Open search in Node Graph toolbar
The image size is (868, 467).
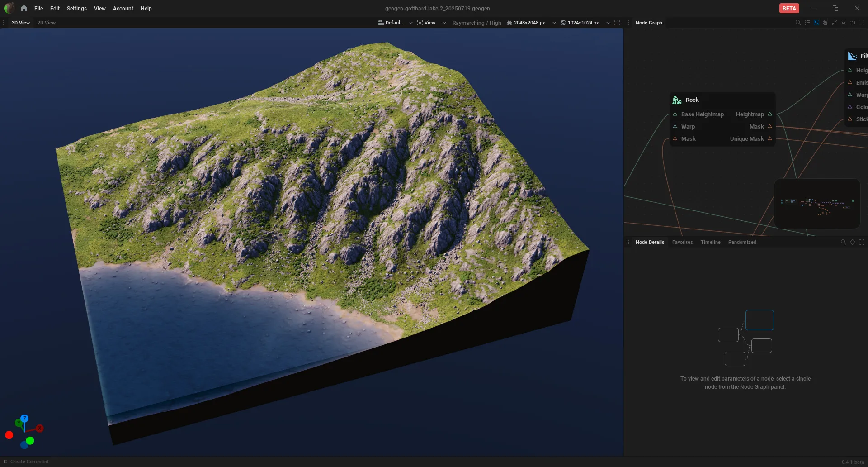798,23
